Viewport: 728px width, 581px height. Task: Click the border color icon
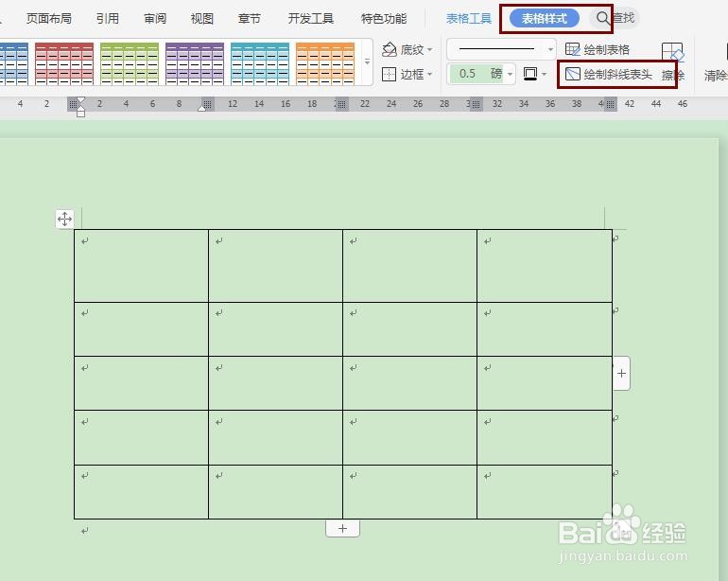(529, 74)
